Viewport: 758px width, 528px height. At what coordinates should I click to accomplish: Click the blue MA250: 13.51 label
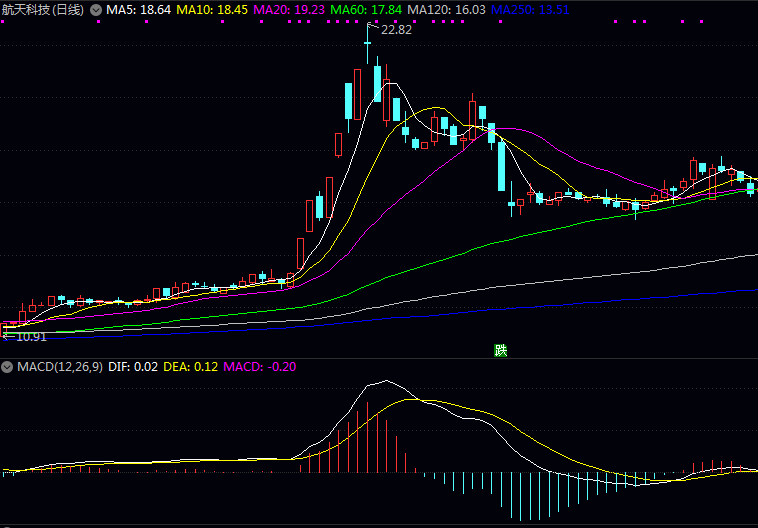[x=530, y=10]
